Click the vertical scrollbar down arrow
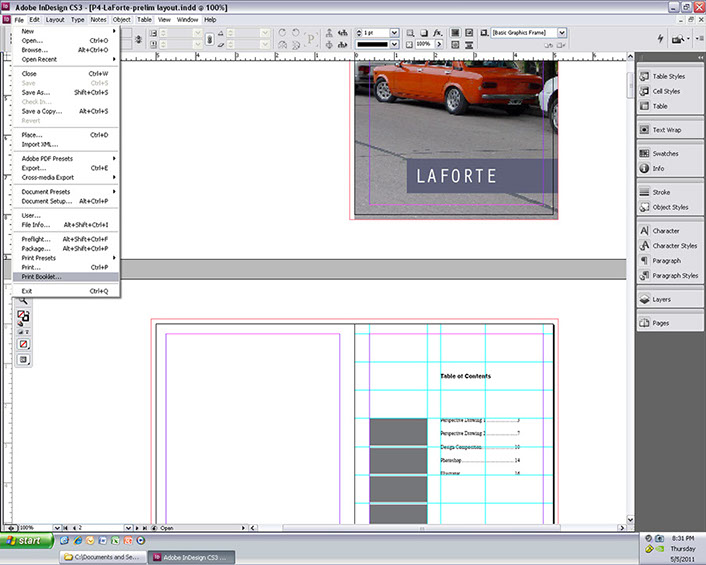This screenshot has width=706, height=565. (x=630, y=520)
